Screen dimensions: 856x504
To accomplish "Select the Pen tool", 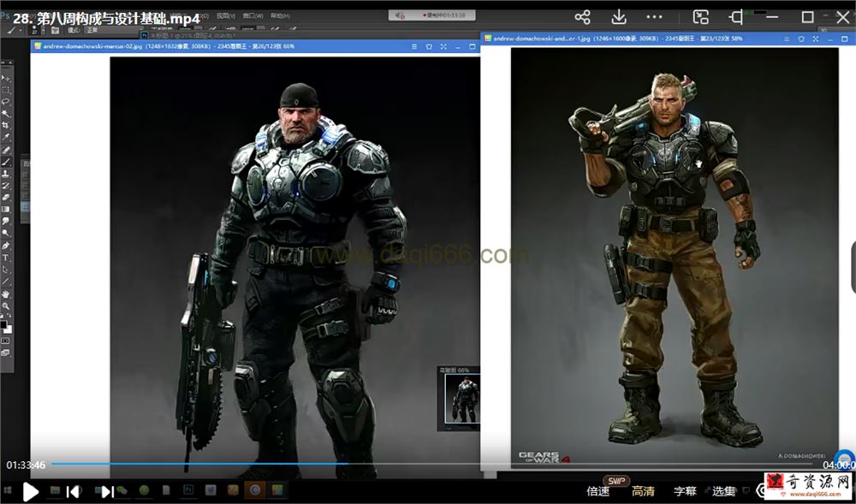I will [x=7, y=246].
